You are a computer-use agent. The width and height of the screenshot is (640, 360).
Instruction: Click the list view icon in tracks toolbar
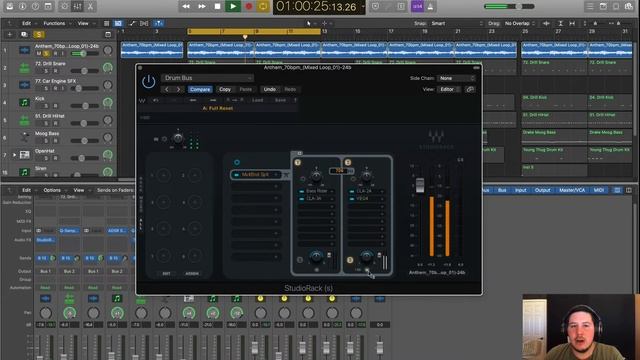(x=107, y=24)
